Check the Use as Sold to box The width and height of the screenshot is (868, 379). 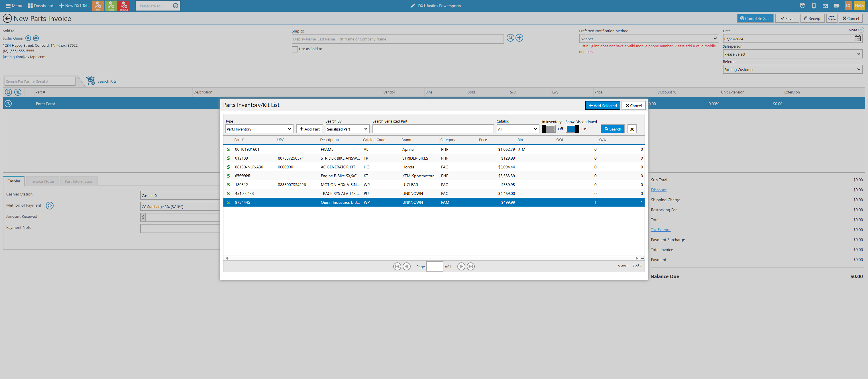point(295,49)
